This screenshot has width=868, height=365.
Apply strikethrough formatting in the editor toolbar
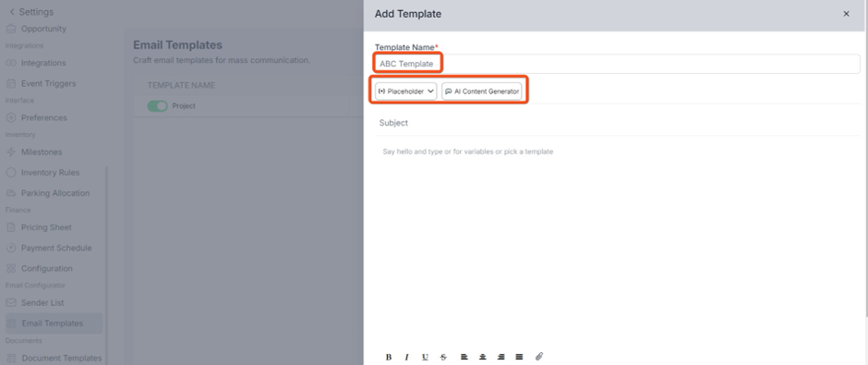click(443, 358)
